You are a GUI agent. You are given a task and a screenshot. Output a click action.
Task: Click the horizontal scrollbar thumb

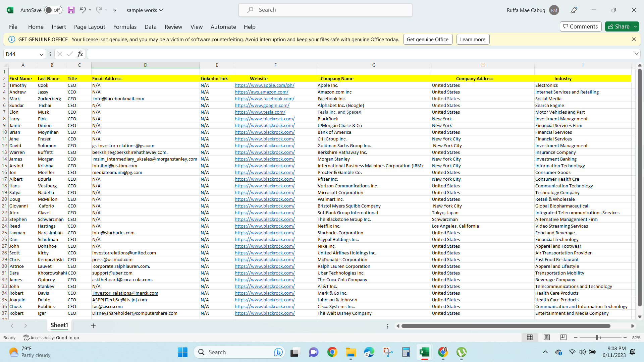click(x=505, y=326)
